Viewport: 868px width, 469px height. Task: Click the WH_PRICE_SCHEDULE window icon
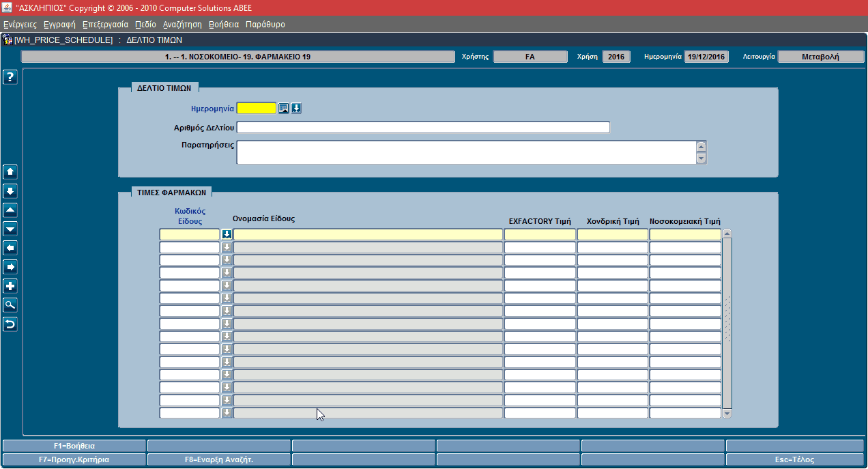tap(8, 40)
